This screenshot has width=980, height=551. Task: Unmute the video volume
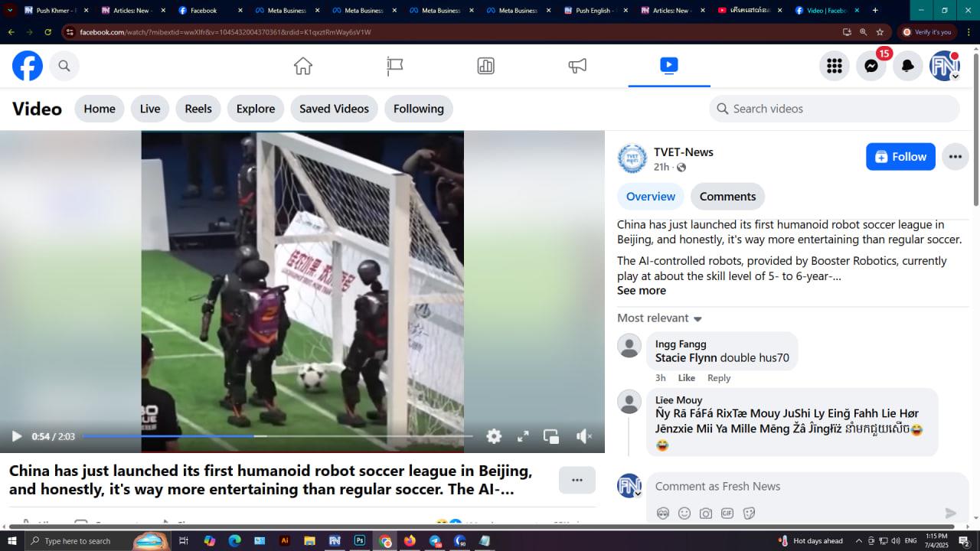(584, 436)
